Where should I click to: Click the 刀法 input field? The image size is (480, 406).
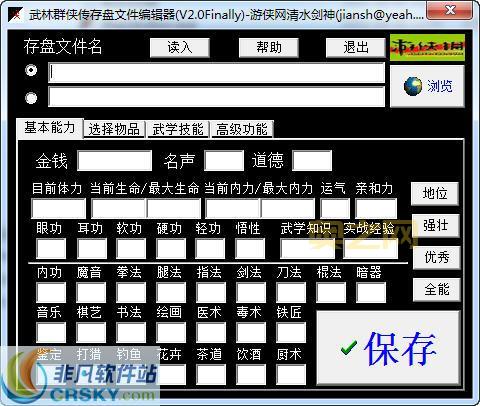291,293
